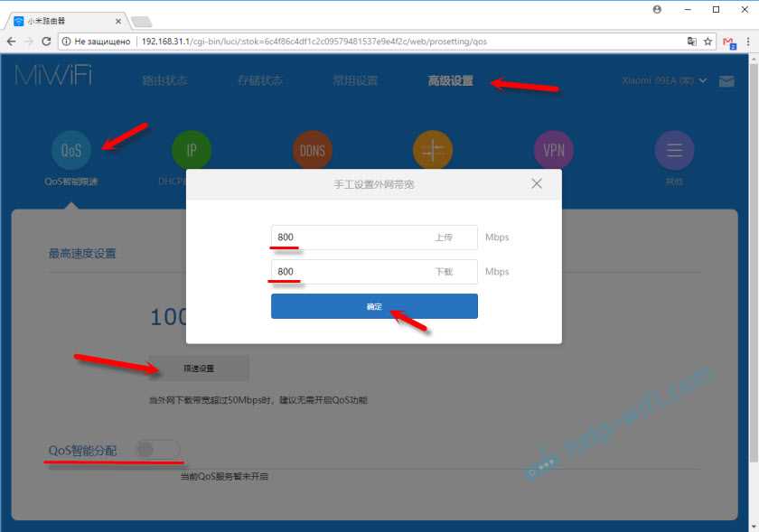Click the browser forward arrow
The width and height of the screenshot is (759, 532).
pos(29,42)
